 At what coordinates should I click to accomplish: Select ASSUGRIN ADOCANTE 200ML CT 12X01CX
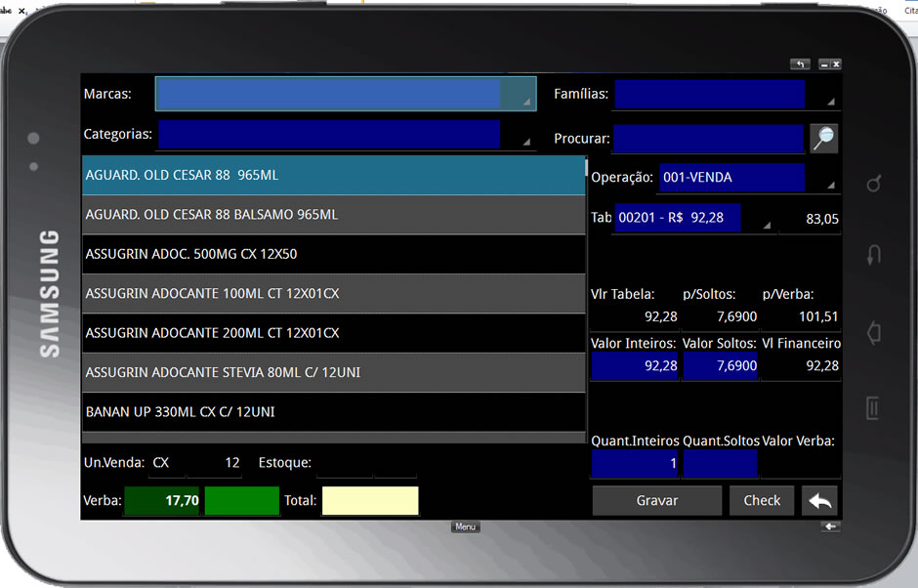334,333
